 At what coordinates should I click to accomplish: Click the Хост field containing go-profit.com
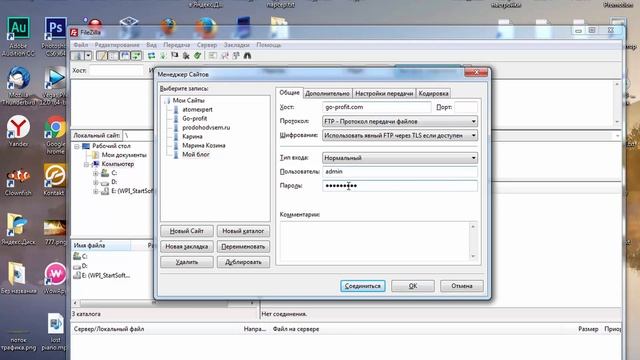pyautogui.click(x=376, y=107)
